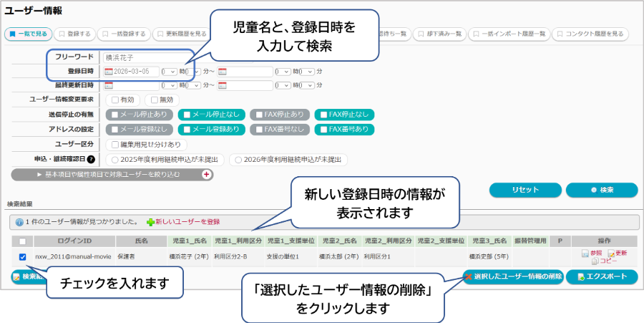644x323 pixels.
Task: Click the リセット button
Action: [524, 190]
